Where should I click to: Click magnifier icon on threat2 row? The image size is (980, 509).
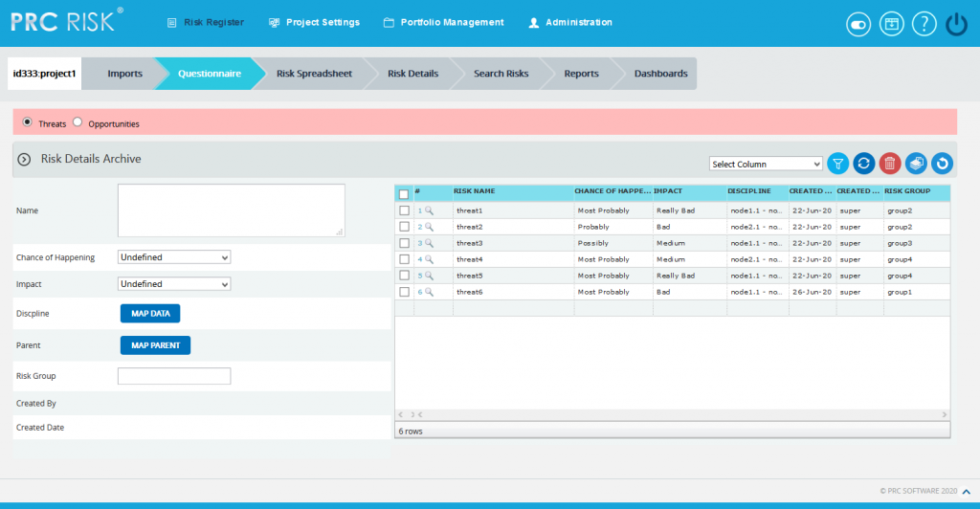429,227
